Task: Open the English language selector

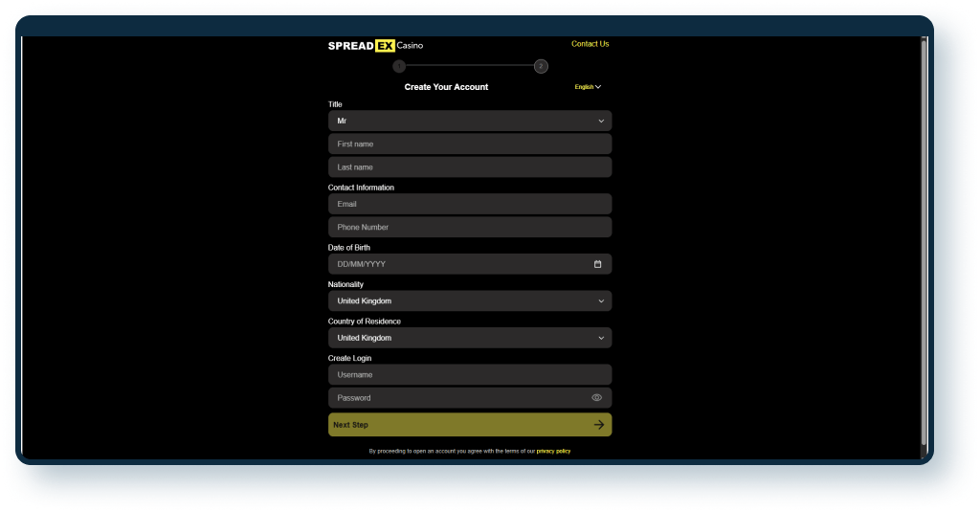Action: pos(588,87)
